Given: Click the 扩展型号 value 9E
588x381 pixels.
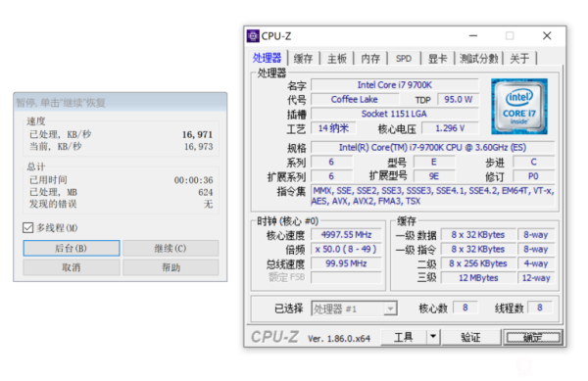Looking at the screenshot, I should 434,176.
